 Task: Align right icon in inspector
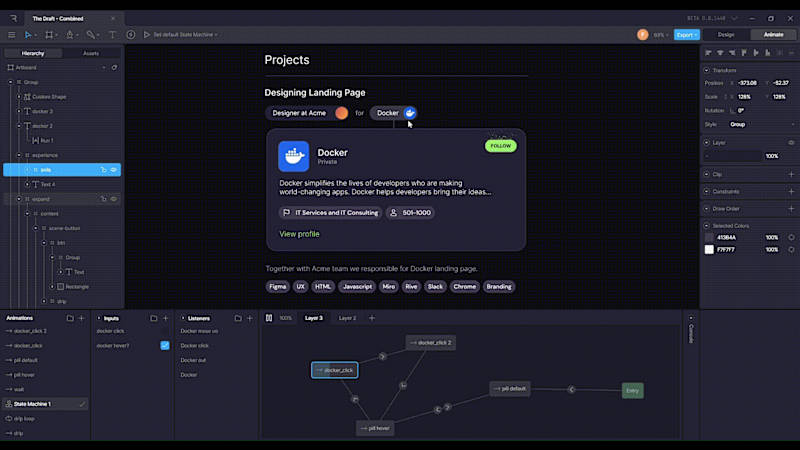tap(732, 53)
